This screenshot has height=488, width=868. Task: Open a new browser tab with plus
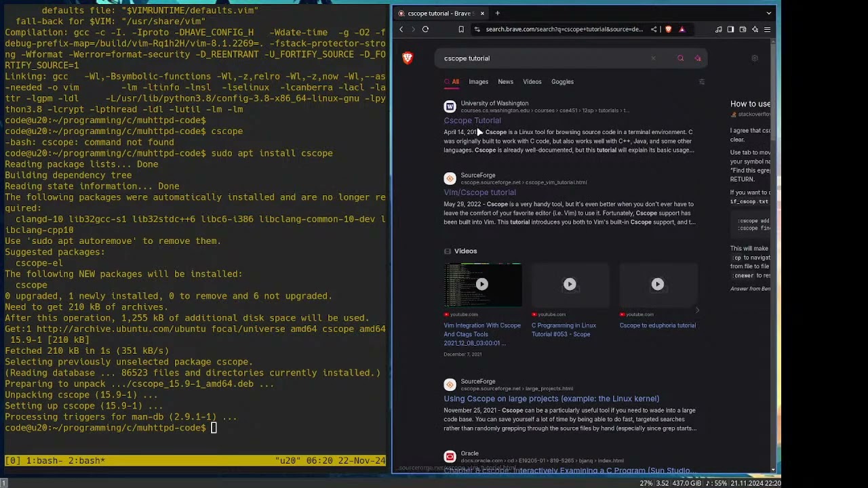[497, 13]
